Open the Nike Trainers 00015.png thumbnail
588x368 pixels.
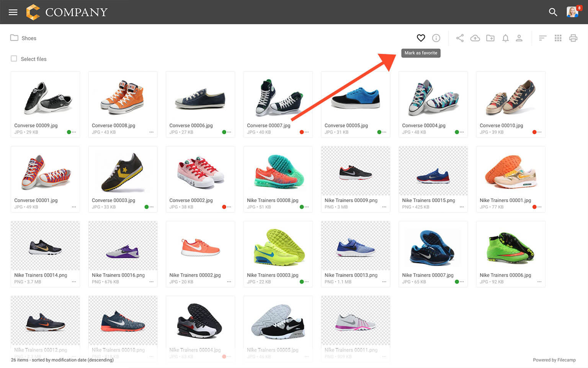tap(433, 171)
